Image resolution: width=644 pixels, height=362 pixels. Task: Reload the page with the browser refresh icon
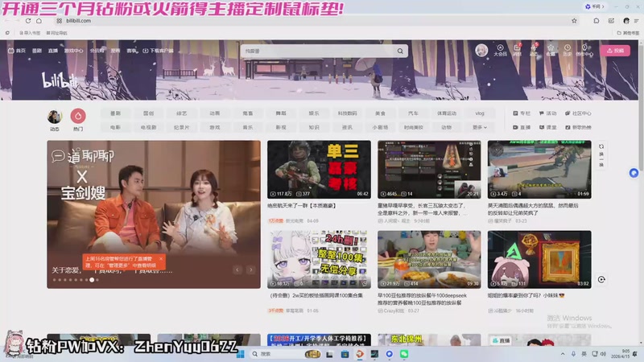(x=28, y=21)
